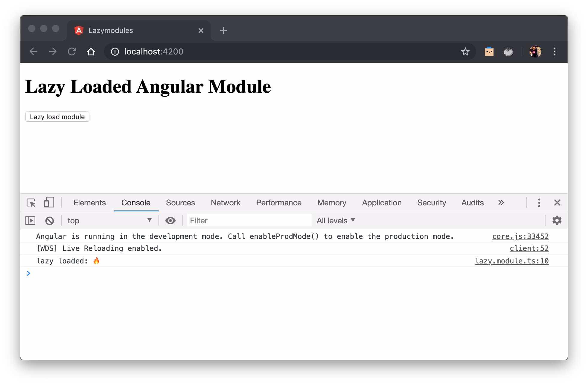Click the live expression eye icon
The width and height of the screenshot is (588, 385).
pyautogui.click(x=170, y=221)
